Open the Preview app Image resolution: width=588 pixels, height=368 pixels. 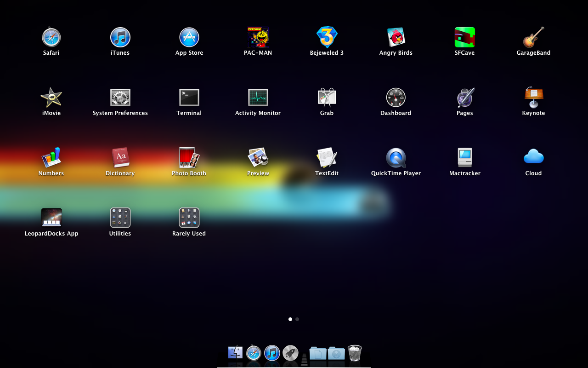pos(258,158)
